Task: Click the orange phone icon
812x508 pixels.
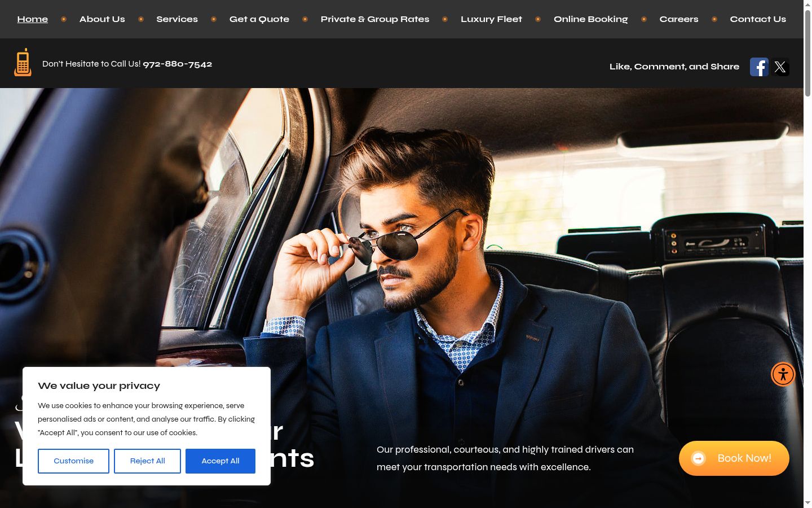Action: tap(23, 62)
